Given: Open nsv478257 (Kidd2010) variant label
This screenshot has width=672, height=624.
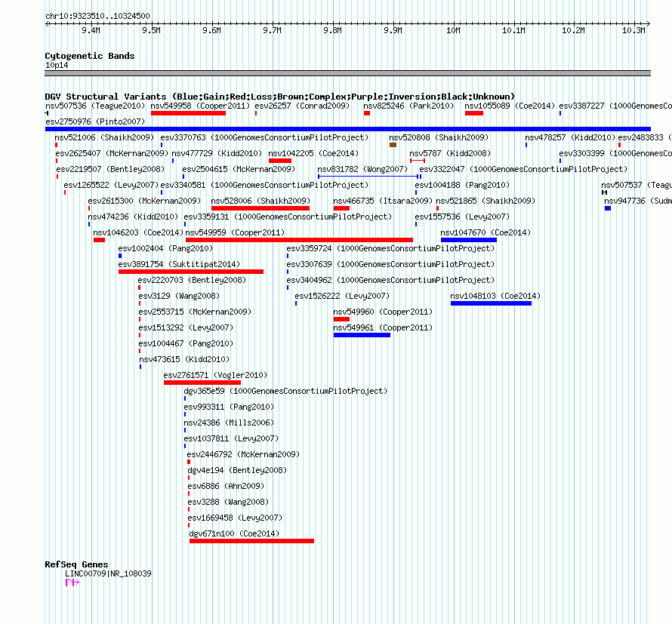Looking at the screenshot, I should pos(570,137).
